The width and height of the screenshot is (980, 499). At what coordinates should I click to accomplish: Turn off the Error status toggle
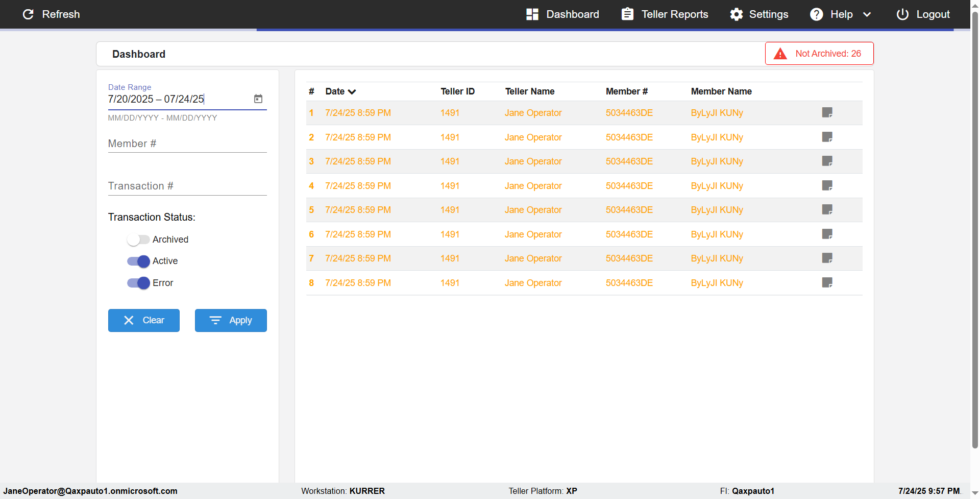[x=138, y=283]
